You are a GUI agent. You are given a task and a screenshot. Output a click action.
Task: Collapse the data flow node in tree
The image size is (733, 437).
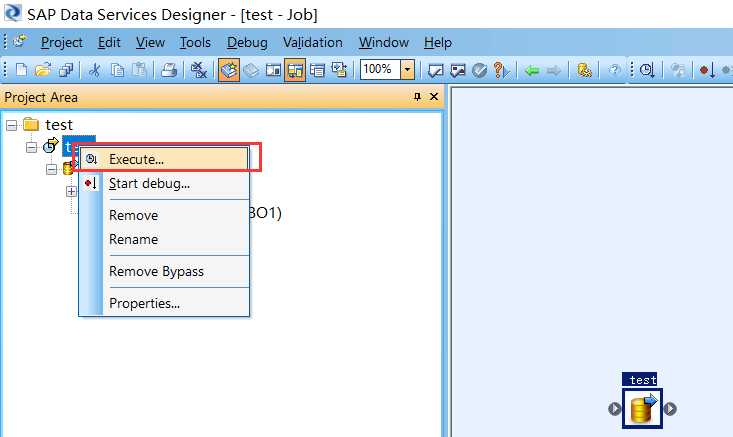51,169
